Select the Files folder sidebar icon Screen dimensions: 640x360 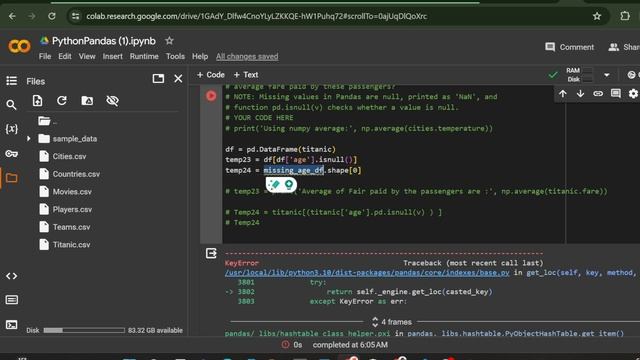tap(11, 178)
